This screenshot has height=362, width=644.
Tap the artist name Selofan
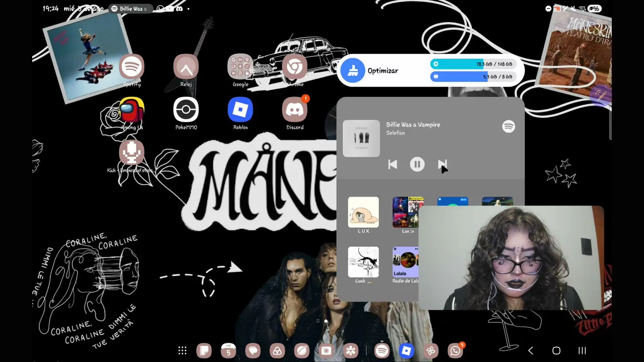point(395,133)
